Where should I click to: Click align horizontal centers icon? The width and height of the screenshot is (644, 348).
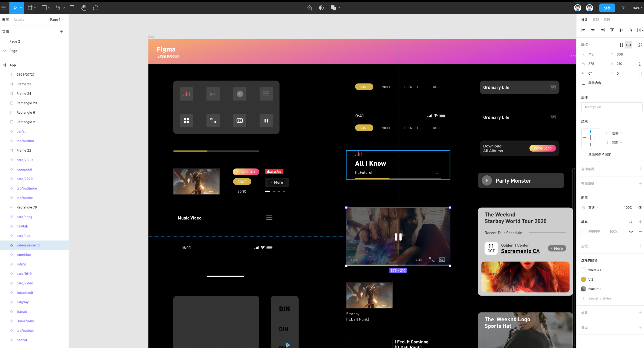point(593,30)
